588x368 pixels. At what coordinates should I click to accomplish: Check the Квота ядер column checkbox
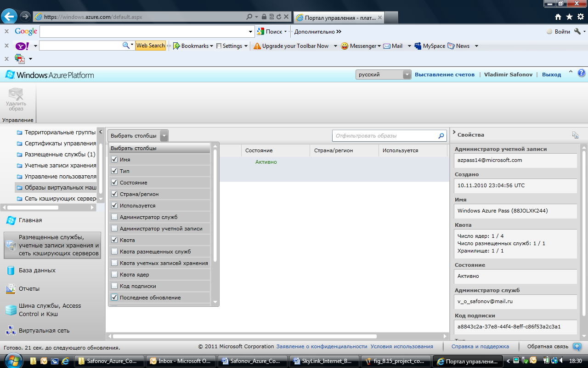(114, 274)
